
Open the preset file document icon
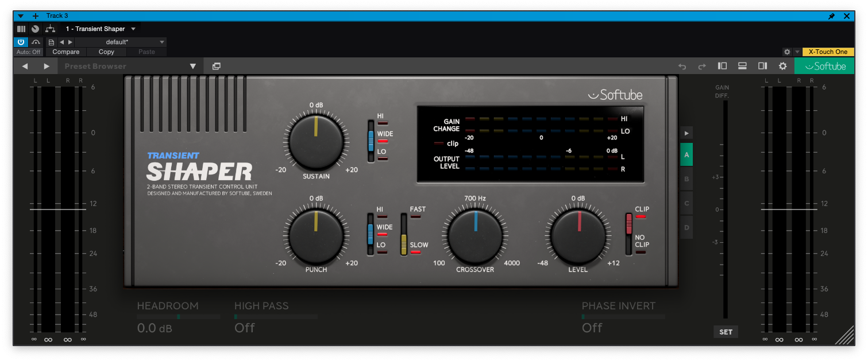pyautogui.click(x=51, y=42)
